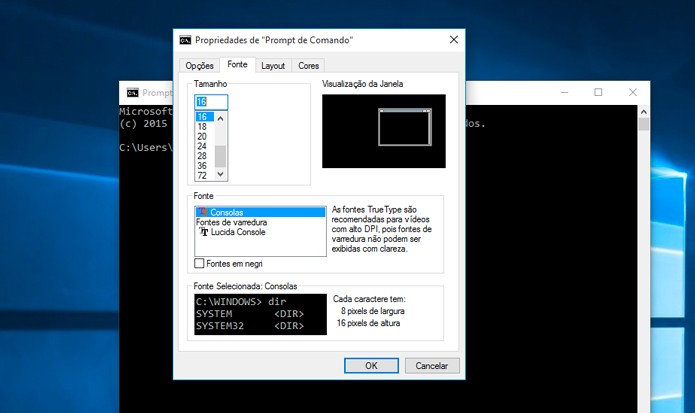Close the background Prompt window
Image resolution: width=695 pixels, height=413 pixels.
pyautogui.click(x=633, y=92)
